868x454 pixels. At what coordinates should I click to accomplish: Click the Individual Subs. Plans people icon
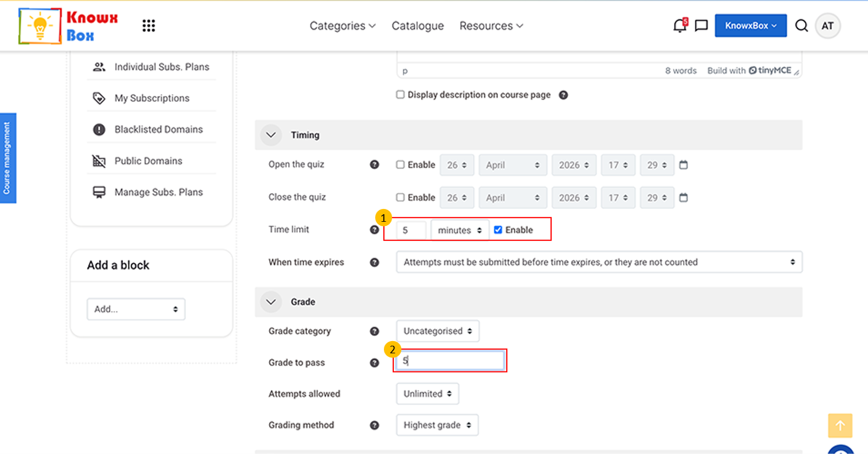click(x=99, y=67)
